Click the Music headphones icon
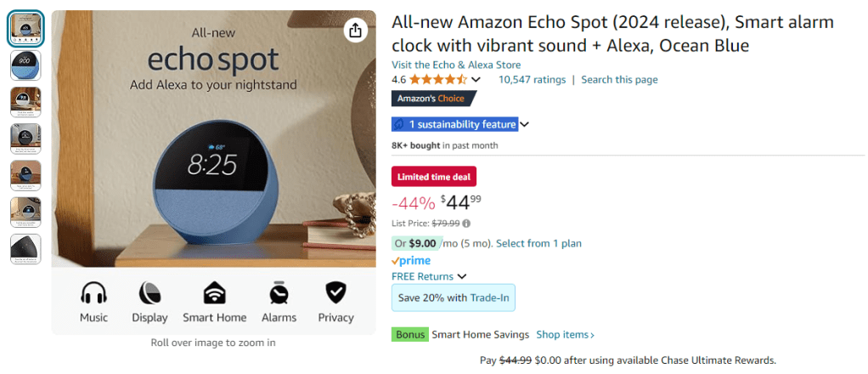Screen dimensions: 868x374 (94, 293)
